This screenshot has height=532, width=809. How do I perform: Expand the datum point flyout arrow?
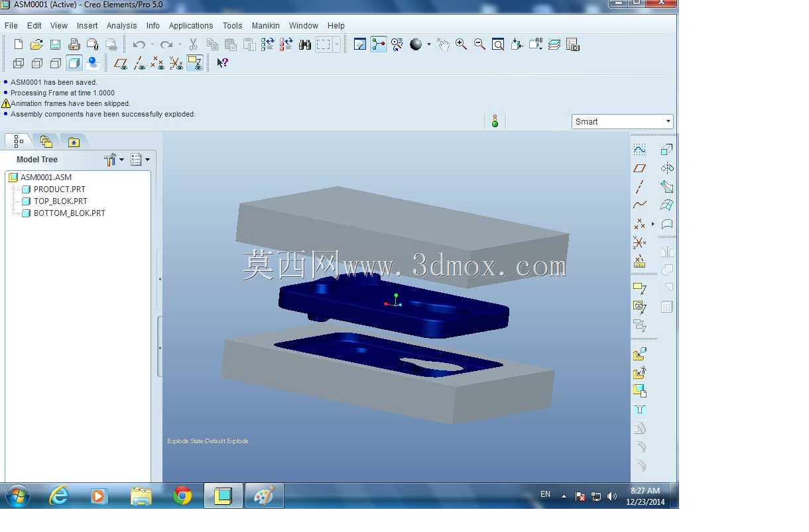(653, 224)
